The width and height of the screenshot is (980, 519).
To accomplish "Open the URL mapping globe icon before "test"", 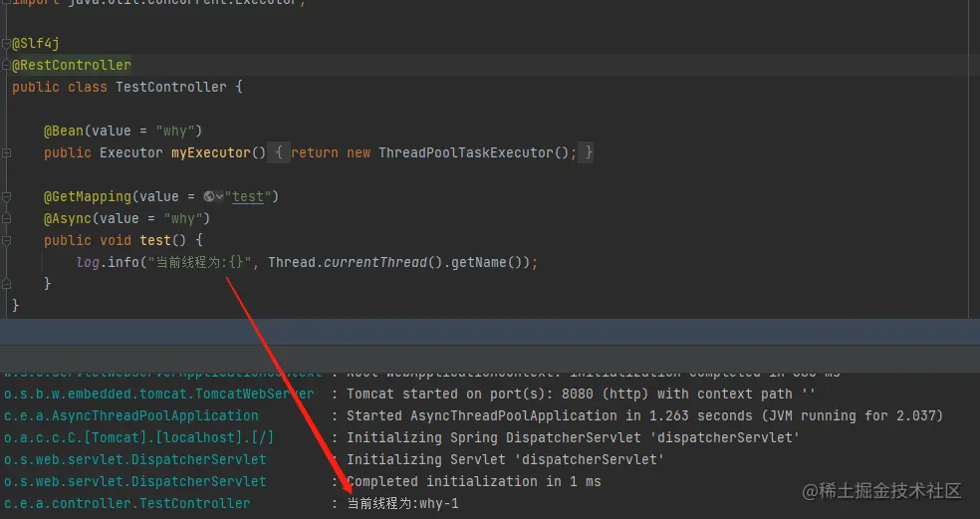I will [209, 196].
